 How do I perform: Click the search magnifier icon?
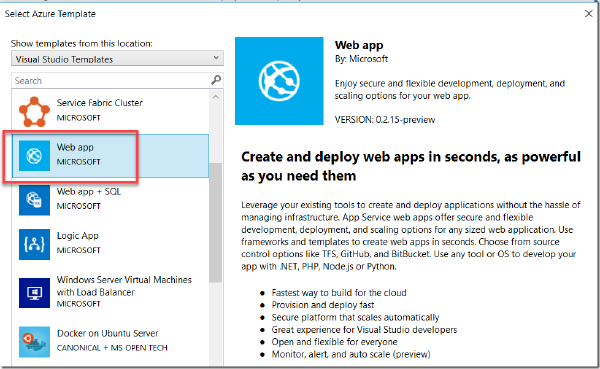(216, 80)
